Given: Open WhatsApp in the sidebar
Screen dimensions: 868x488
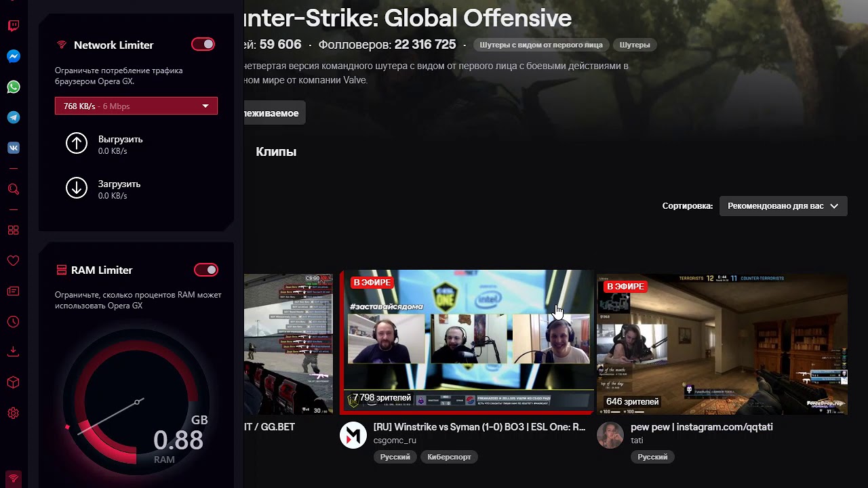Looking at the screenshot, I should [13, 87].
